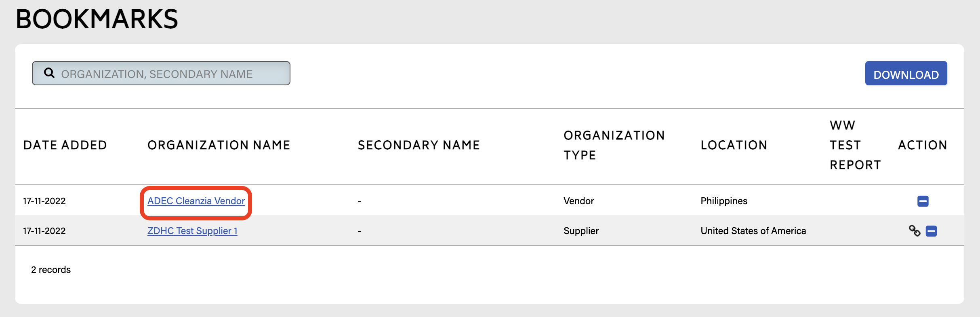Click the magnifier icon in search box
Screen dimensions: 980x317
coord(49,73)
